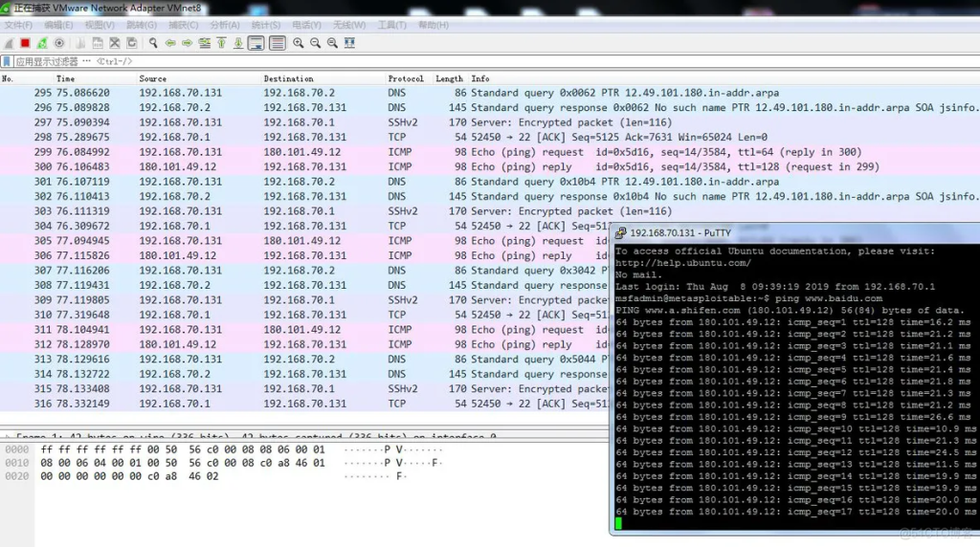The image size is (980, 547).
Task: Restart the current capture
Action: coord(42,43)
